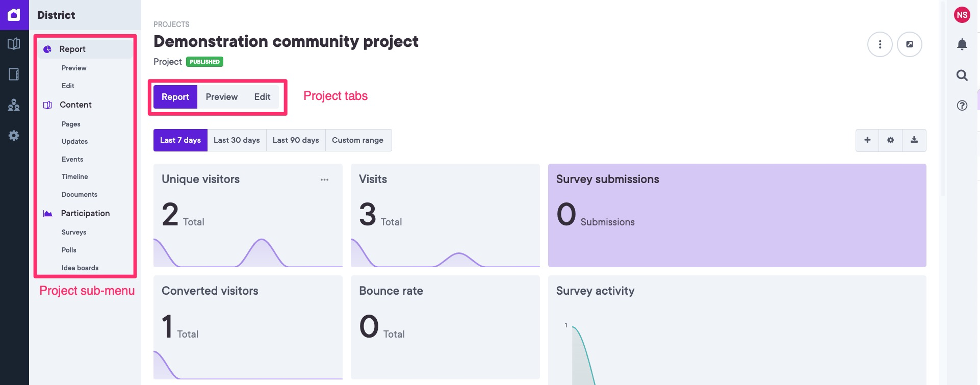
Task: Click the add widget plus icon
Action: tap(867, 140)
